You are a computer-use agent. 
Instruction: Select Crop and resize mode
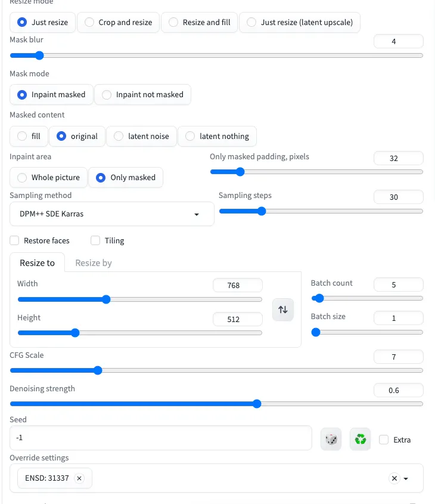[x=119, y=23]
